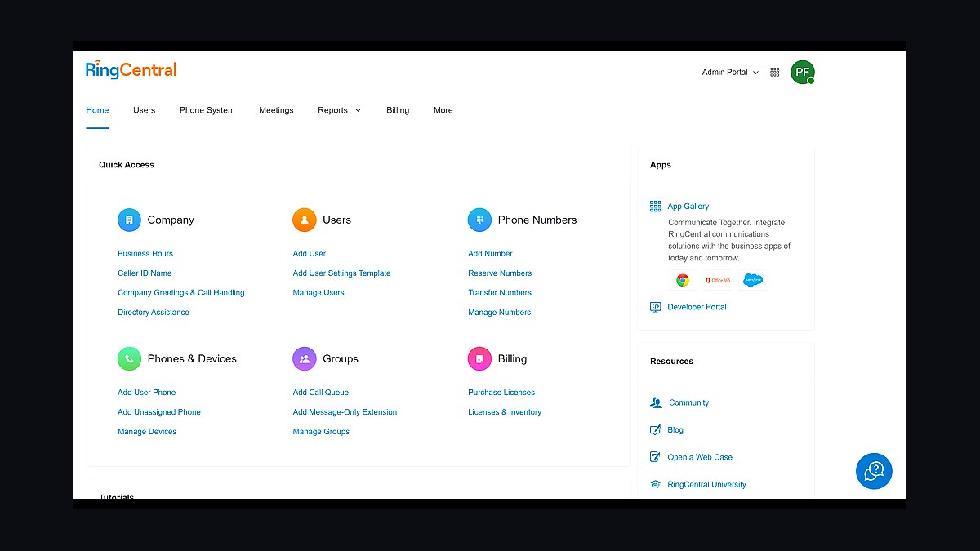Open the App Gallery link
Viewport: 980px width, 551px height.
click(688, 207)
